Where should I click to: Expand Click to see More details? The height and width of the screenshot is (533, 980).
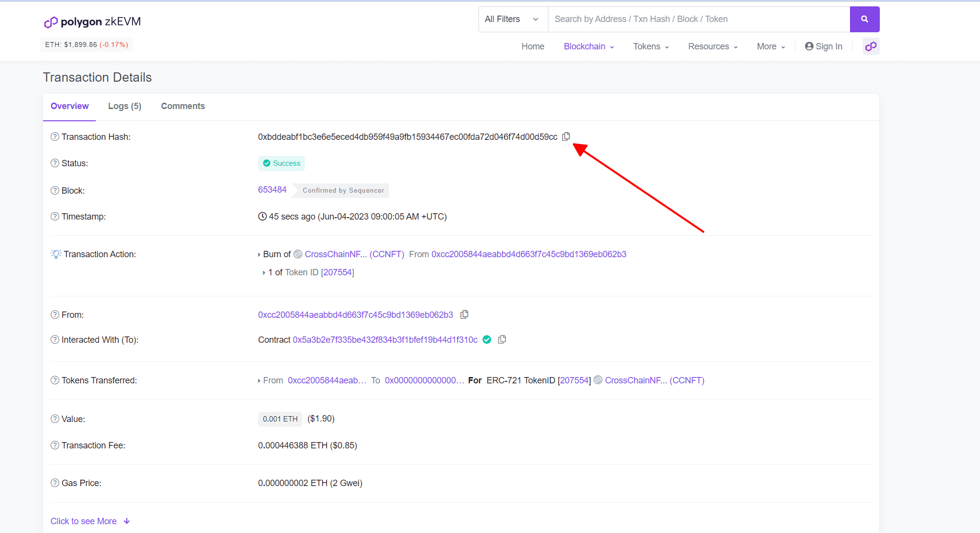90,521
